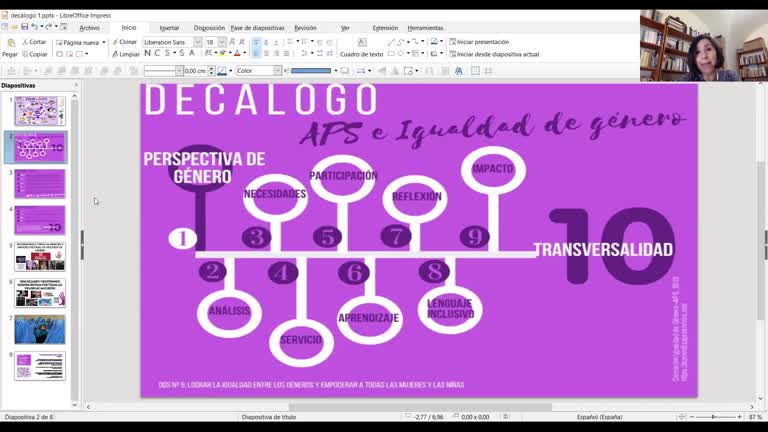The image size is (768, 432).
Task: Increase font size with the larger A icon
Action: pos(232,42)
